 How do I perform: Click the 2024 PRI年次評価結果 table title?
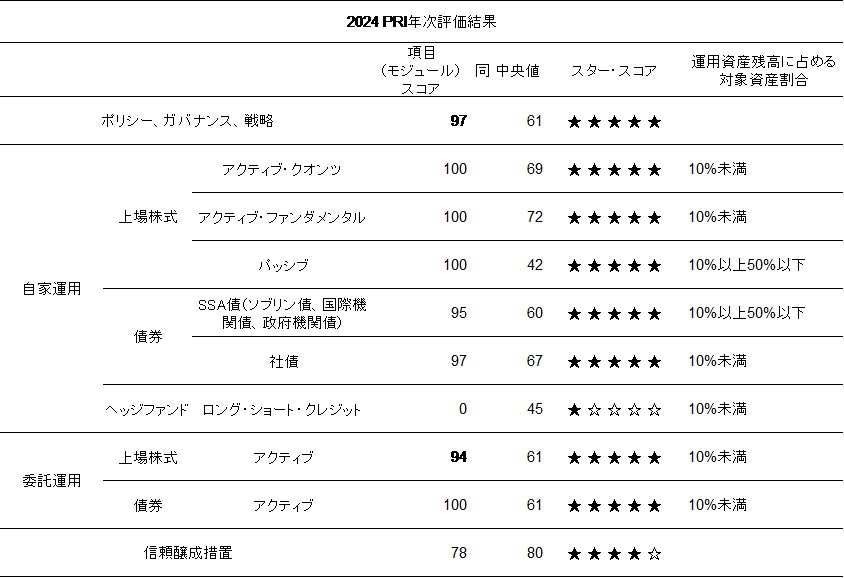421,21
